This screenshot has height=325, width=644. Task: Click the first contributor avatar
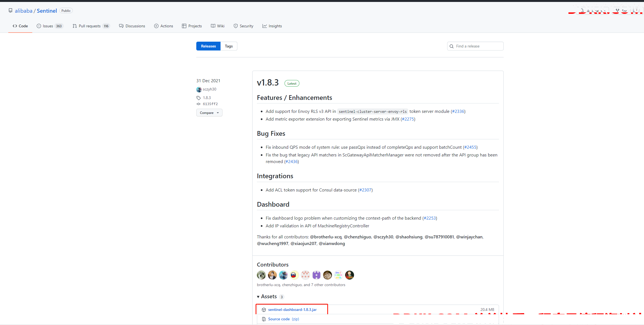261,275
